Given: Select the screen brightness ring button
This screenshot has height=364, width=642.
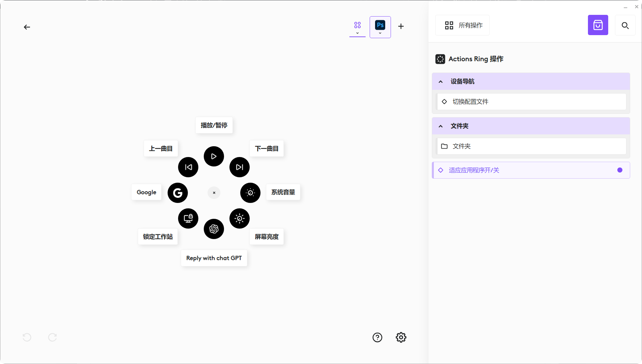Looking at the screenshot, I should coord(240,218).
